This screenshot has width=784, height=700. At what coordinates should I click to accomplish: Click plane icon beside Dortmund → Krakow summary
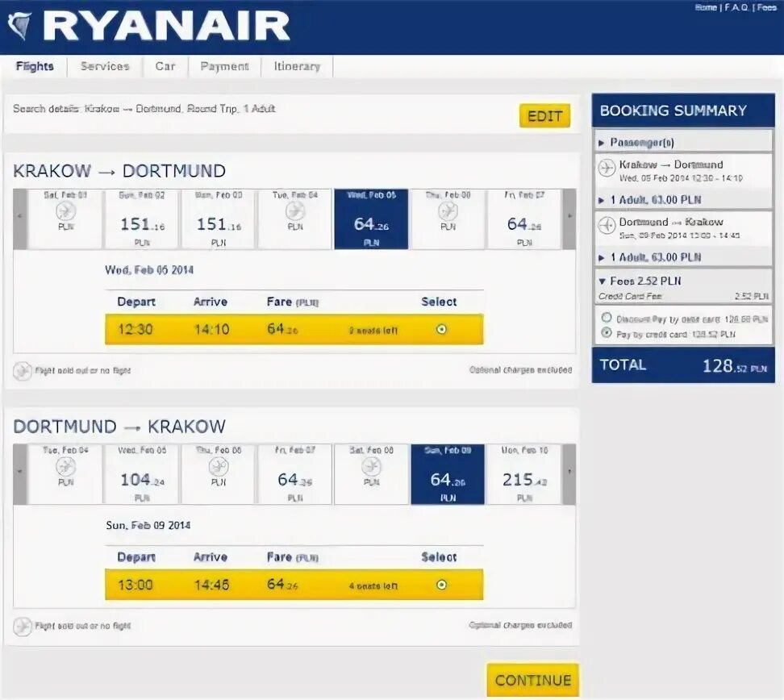pos(607,226)
